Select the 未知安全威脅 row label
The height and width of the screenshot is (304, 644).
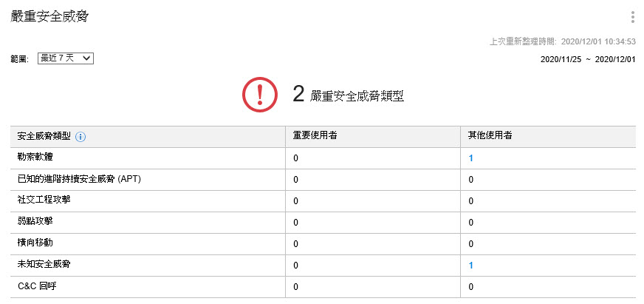click(44, 265)
